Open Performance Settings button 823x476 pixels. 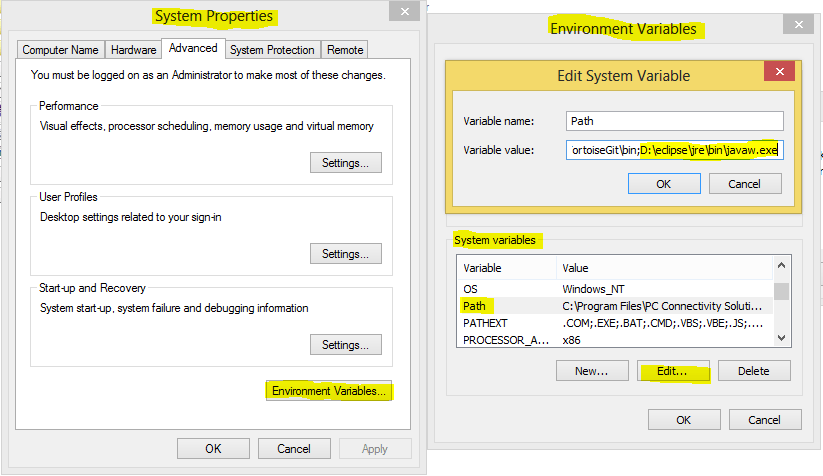[345, 163]
